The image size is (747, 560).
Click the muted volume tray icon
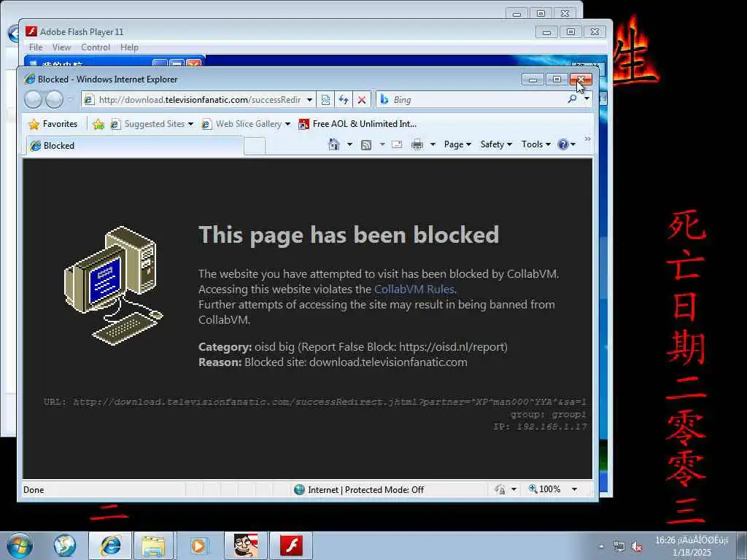point(636,547)
